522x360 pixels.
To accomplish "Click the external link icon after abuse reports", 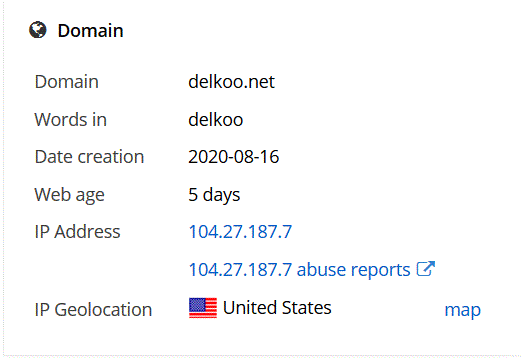I will coord(426,269).
